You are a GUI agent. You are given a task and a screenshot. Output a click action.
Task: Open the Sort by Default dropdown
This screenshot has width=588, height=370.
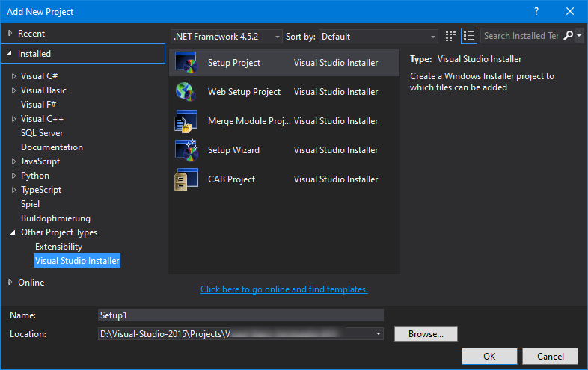[379, 36]
